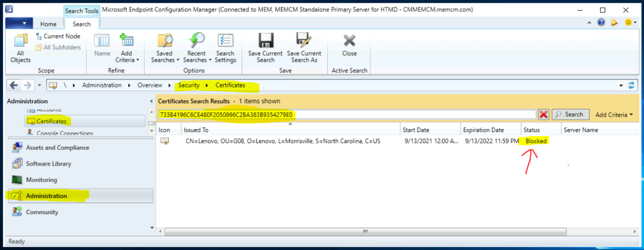This screenshot has width=644, height=250.
Task: Clear search with red X button
Action: coord(543,115)
